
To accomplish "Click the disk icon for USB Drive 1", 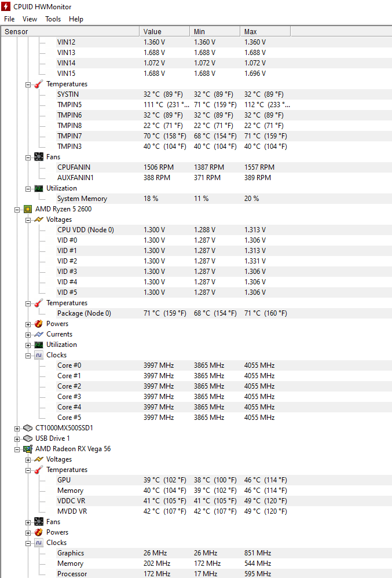I will (x=28, y=438).
